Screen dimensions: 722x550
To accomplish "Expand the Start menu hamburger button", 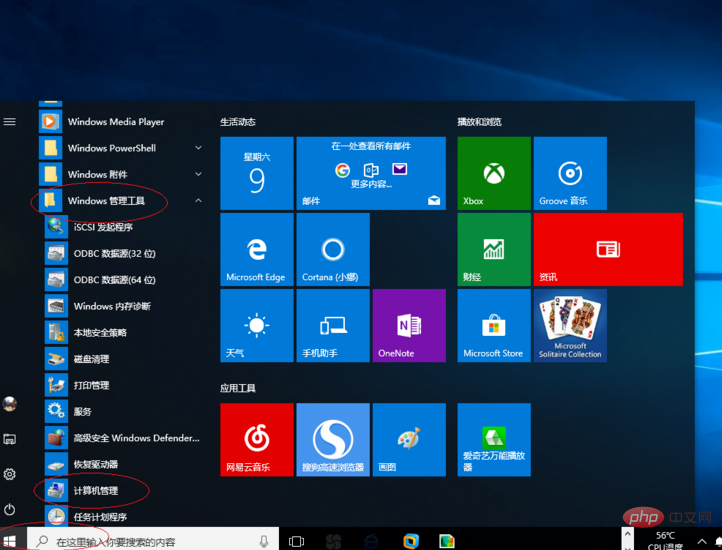I will [x=10, y=122].
